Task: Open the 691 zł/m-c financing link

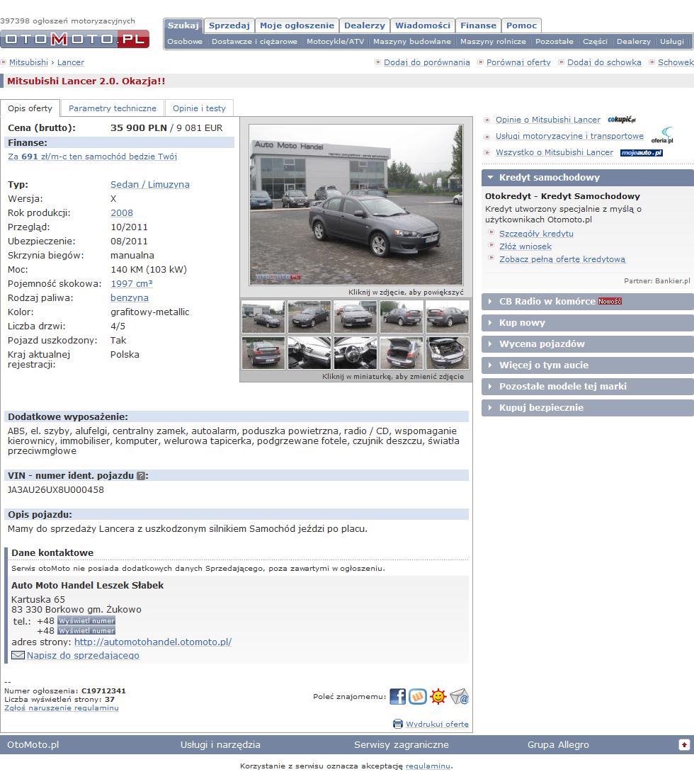Action: (93, 157)
